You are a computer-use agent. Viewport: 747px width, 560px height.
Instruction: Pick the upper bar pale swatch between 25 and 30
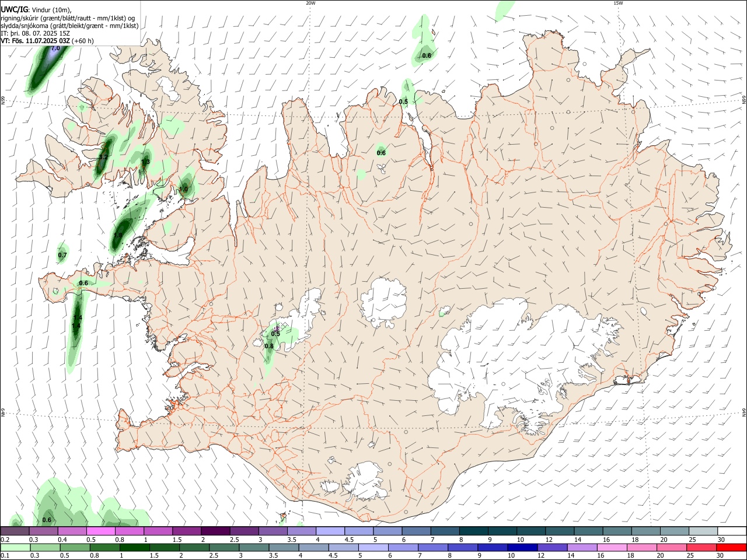coord(703,531)
